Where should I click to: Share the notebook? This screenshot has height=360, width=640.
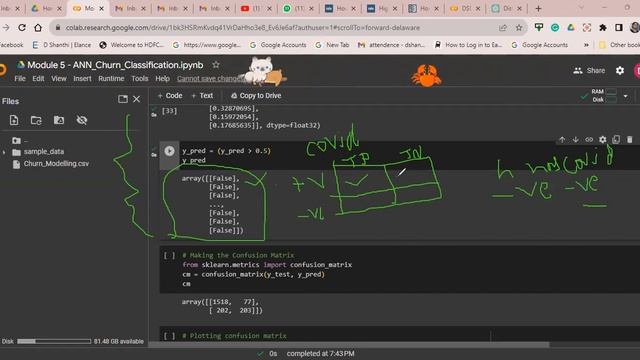tap(589, 71)
